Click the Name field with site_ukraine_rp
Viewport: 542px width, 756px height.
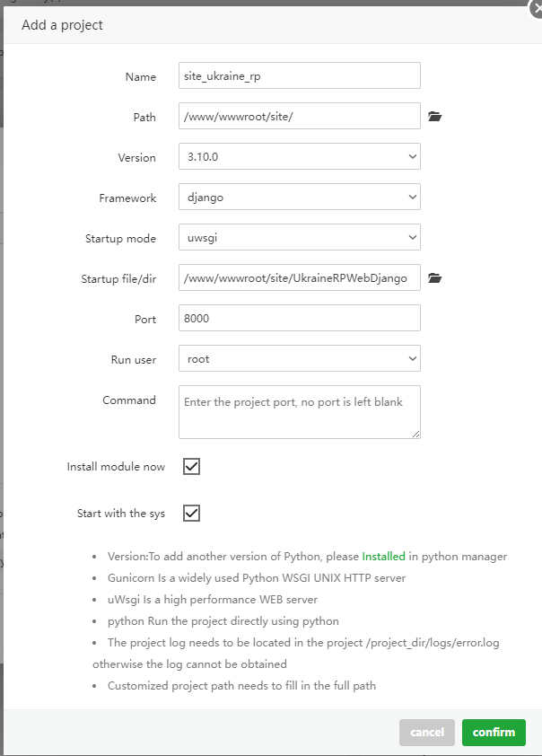point(299,76)
